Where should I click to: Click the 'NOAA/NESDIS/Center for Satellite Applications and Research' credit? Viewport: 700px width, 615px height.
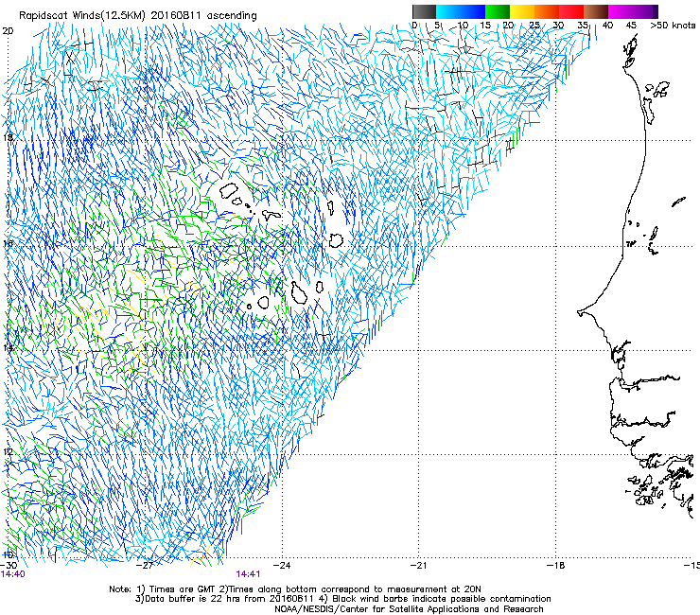coord(409,609)
